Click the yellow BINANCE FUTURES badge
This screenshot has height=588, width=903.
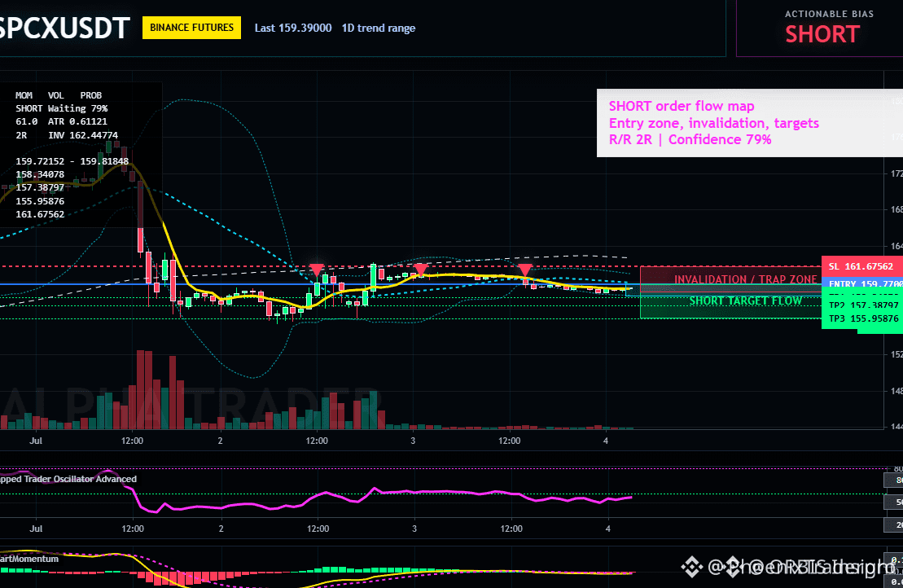tap(192, 28)
